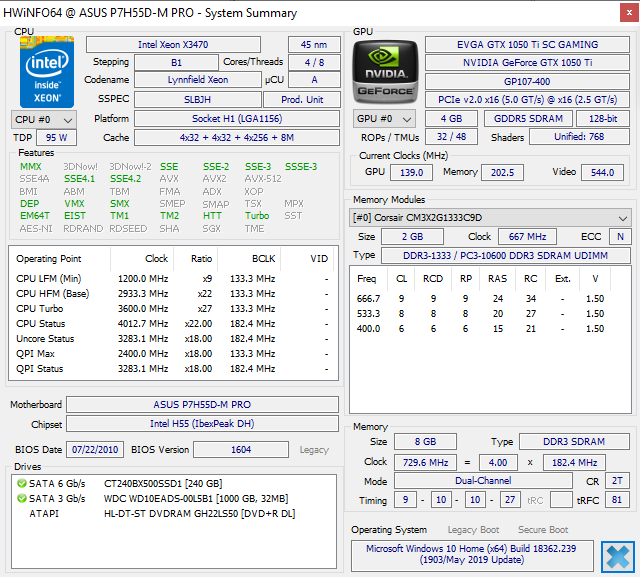Click the AES-NI feature label
The height and width of the screenshot is (577, 640).
coord(36,229)
